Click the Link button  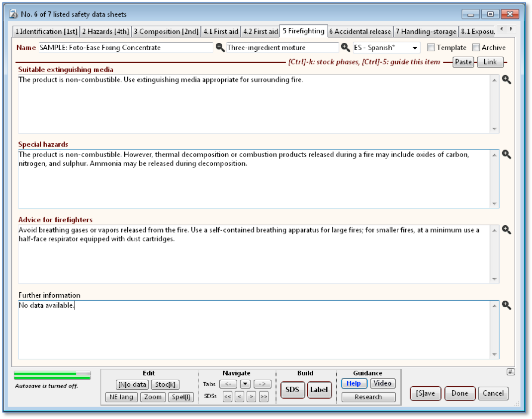pos(490,62)
